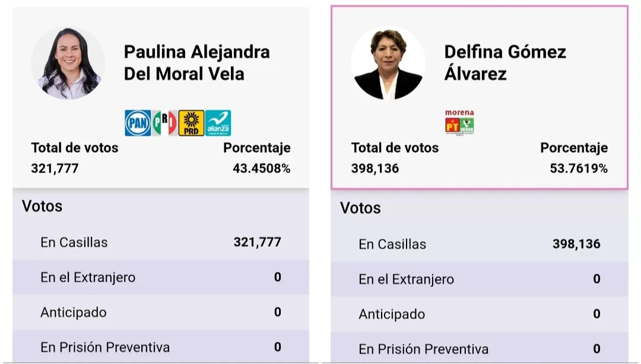Click the PAN party logo
The image size is (641, 364).
pyautogui.click(x=138, y=123)
